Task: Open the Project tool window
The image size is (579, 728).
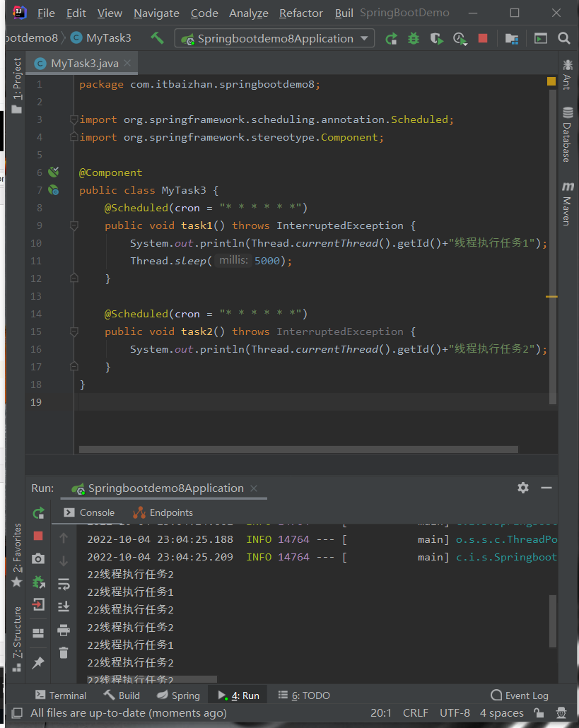Action: 17,86
